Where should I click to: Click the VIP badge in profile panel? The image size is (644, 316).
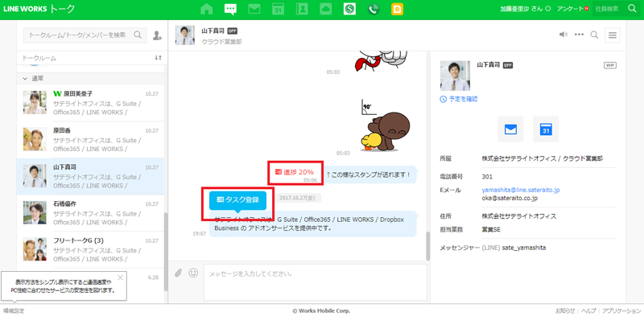[x=609, y=65]
